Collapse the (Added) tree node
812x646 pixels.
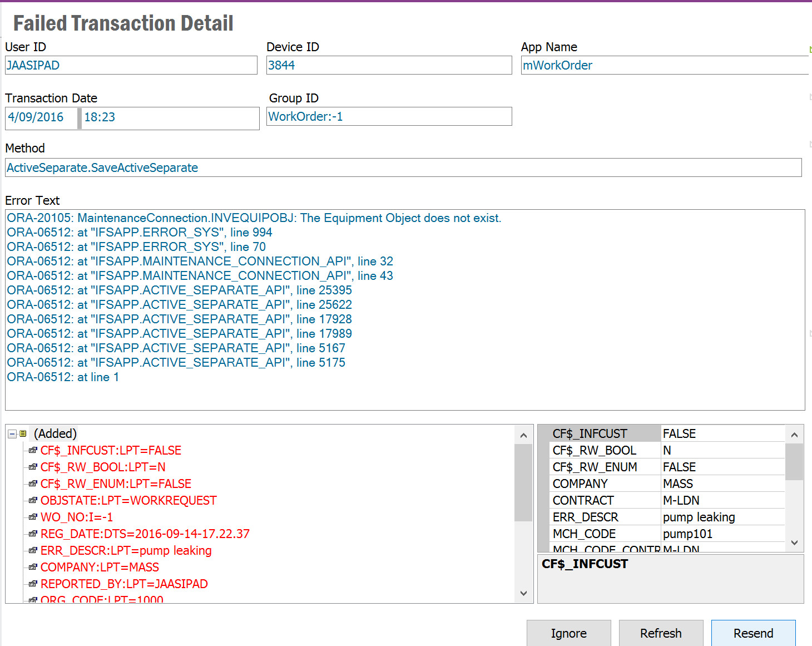tap(12, 434)
